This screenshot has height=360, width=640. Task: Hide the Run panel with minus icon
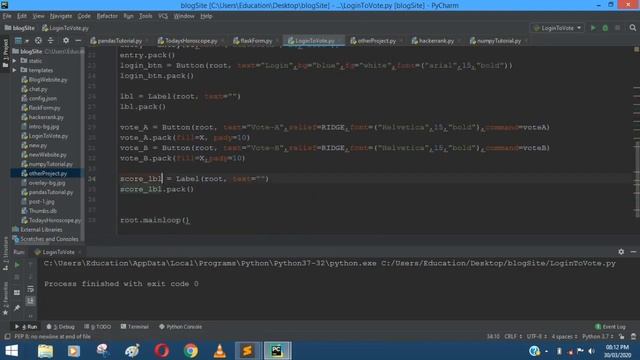(633, 252)
